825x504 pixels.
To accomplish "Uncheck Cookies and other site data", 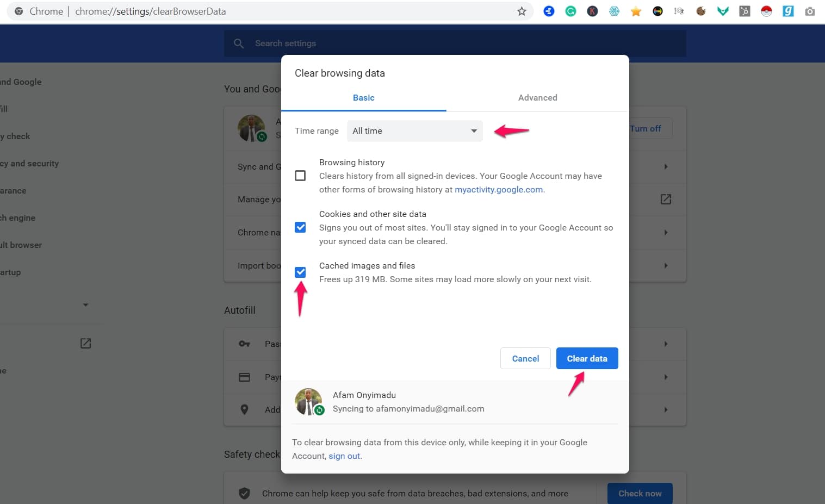I will (300, 227).
